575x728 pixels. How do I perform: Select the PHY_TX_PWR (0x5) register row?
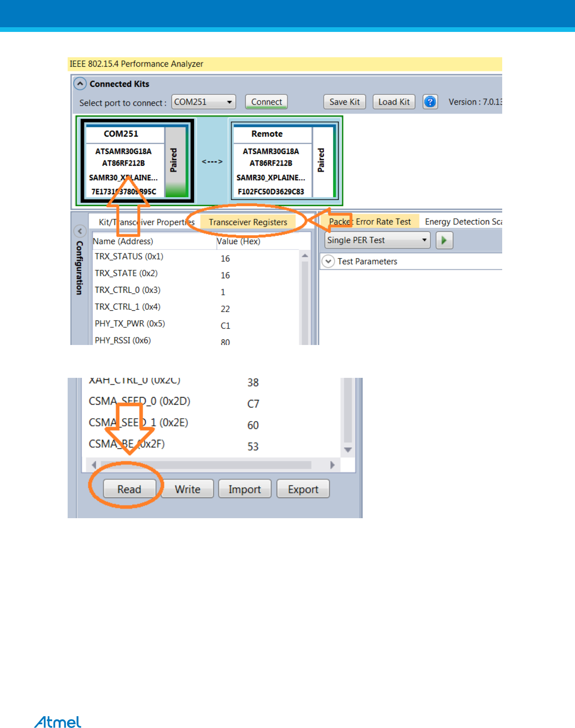pyautogui.click(x=195, y=324)
